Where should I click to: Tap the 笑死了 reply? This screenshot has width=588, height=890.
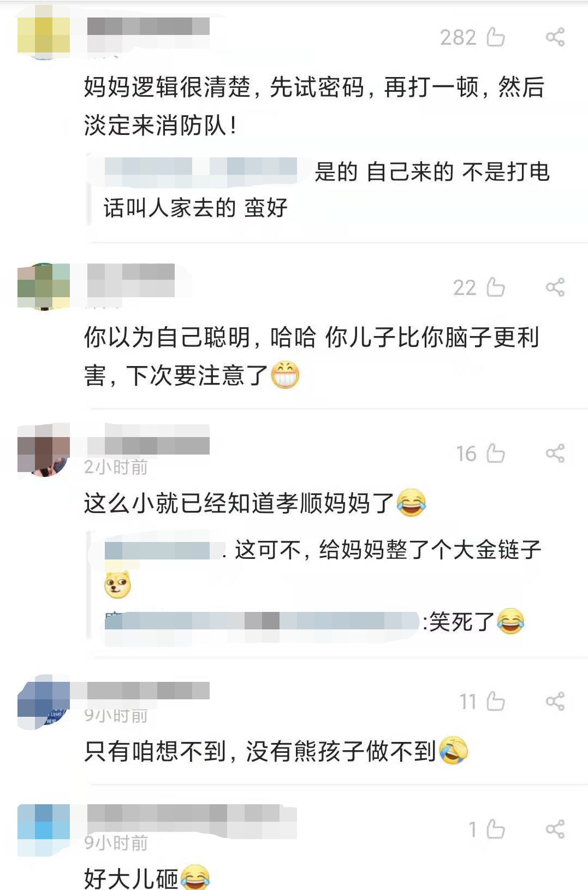tap(314, 622)
